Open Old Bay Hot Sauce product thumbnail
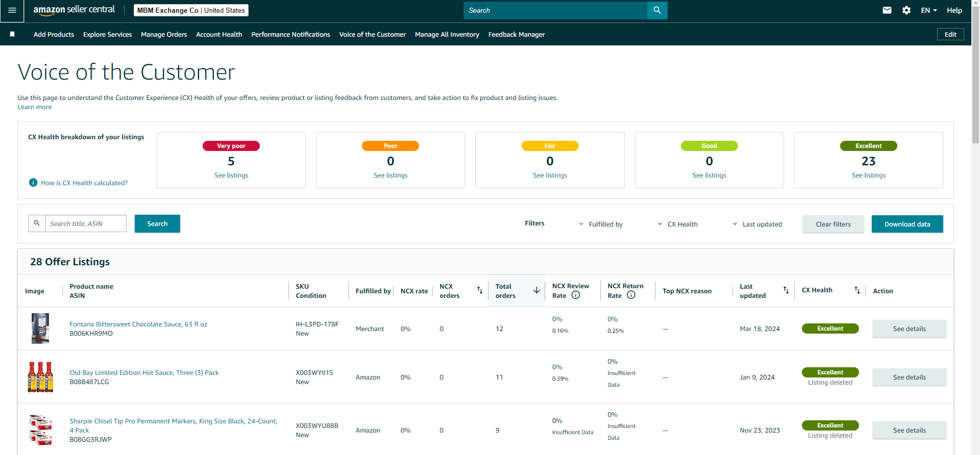 40,377
